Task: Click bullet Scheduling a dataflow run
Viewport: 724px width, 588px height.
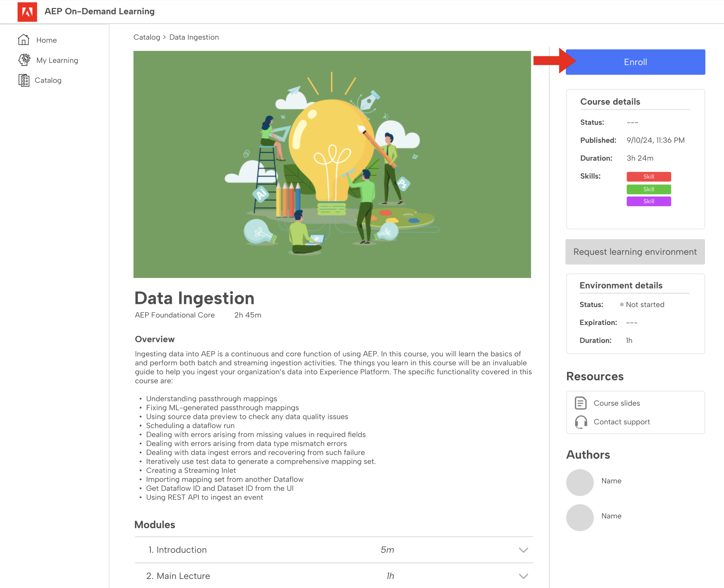Action: point(190,426)
